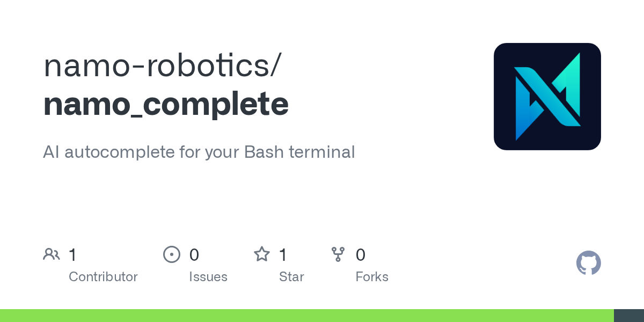Click the Star label

tap(291, 277)
